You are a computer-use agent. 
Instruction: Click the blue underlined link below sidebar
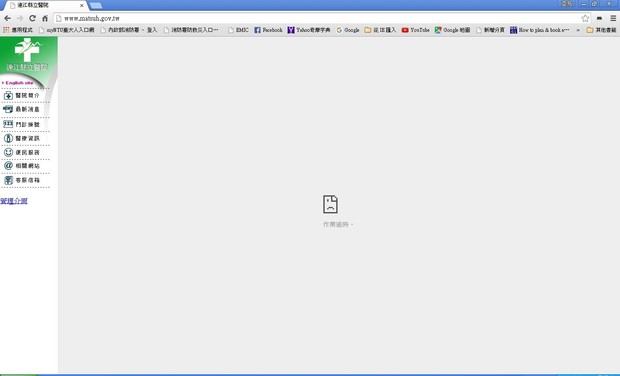[14, 201]
